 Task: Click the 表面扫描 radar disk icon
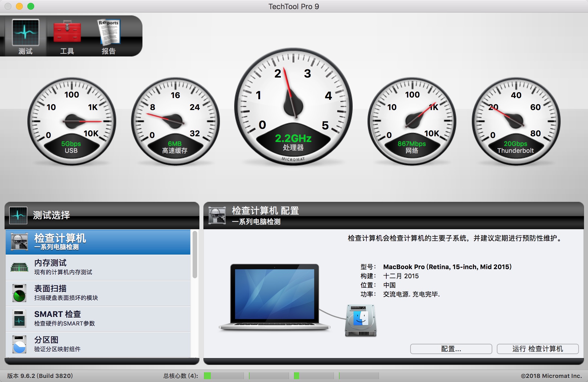click(19, 293)
